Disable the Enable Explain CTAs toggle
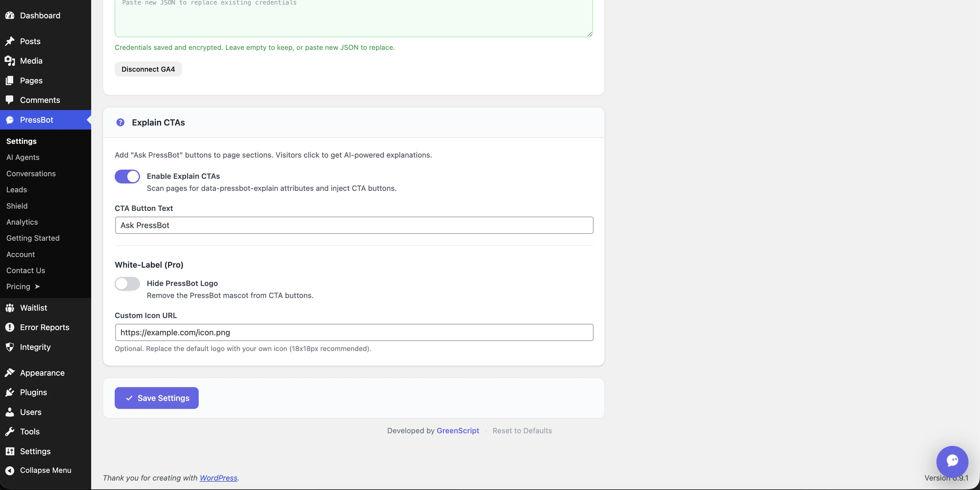The height and width of the screenshot is (490, 980). pyautogui.click(x=127, y=176)
